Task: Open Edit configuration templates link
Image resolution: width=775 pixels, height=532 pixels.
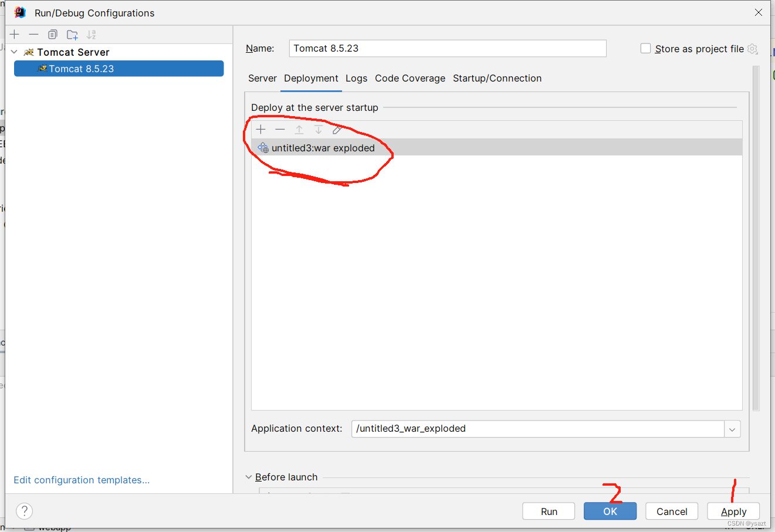Action: click(82, 480)
